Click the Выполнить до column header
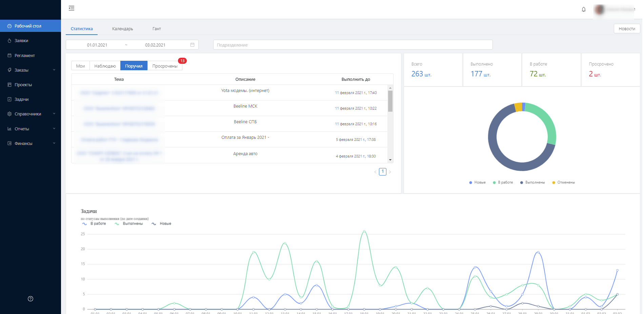This screenshot has height=314, width=644. click(x=356, y=79)
